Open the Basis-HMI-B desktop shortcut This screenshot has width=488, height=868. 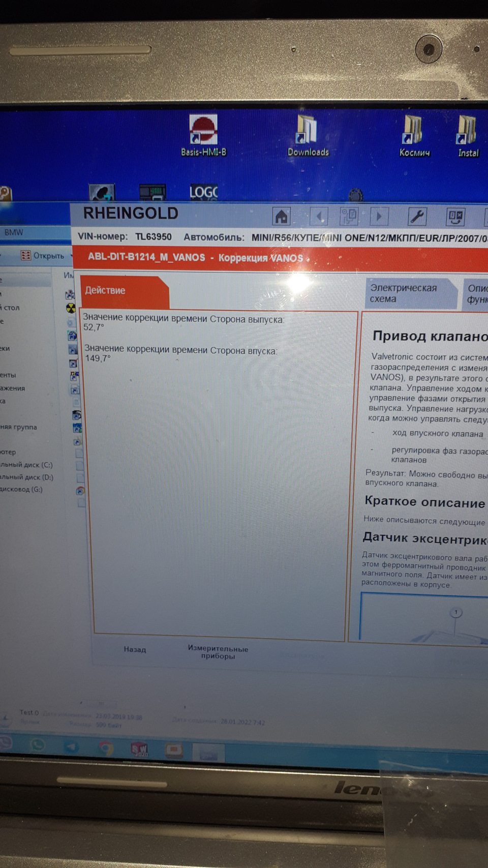(x=203, y=135)
